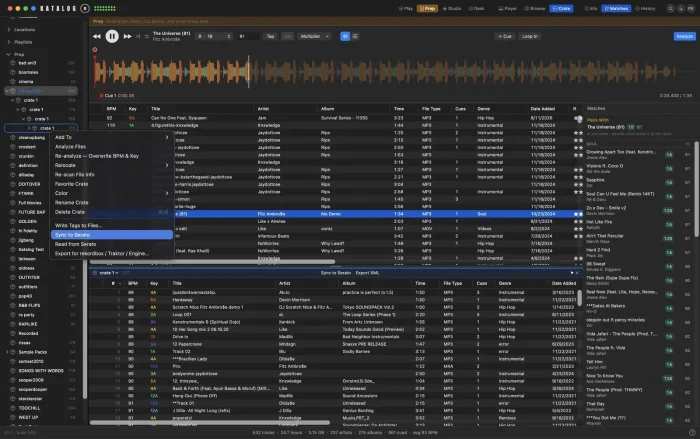Add a cue with the + Cue button
This screenshot has height=439, width=700.
coord(505,36)
